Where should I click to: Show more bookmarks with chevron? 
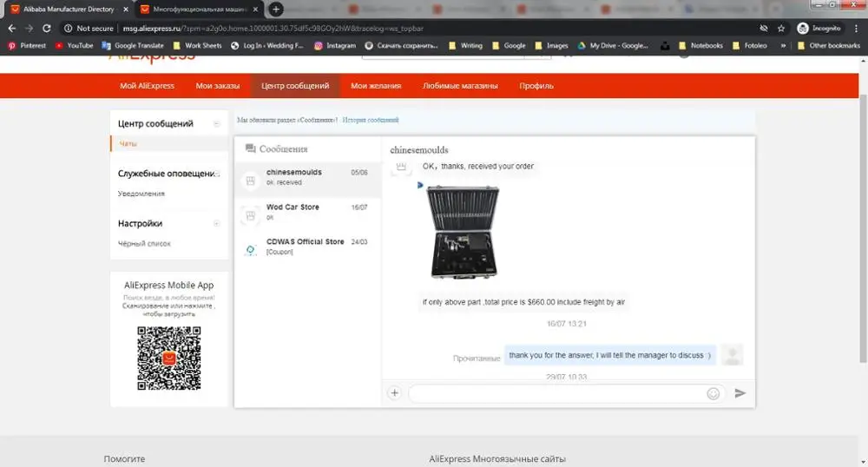[783, 45]
